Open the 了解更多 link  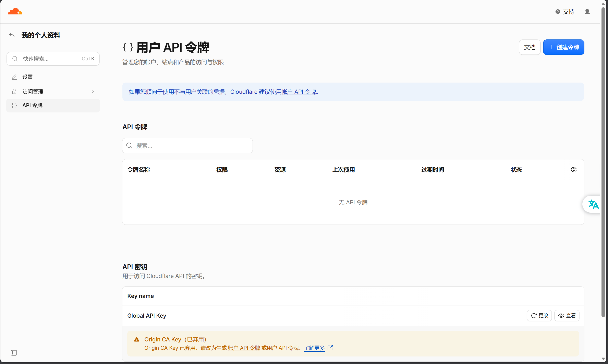314,348
